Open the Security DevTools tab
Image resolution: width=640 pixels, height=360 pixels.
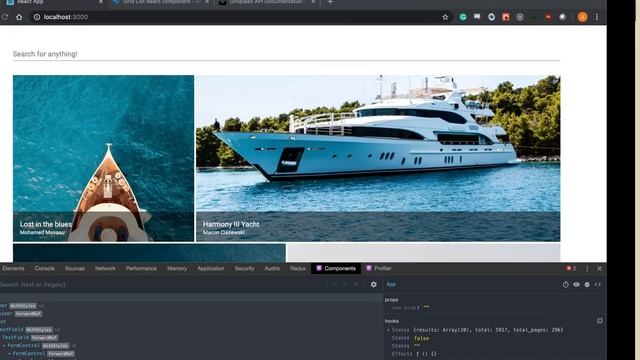click(x=244, y=268)
